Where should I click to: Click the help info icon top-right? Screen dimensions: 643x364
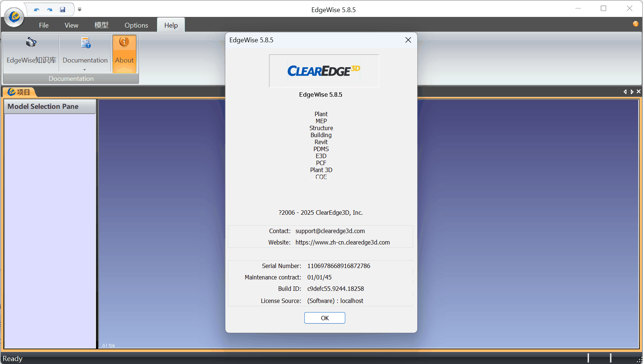click(635, 24)
